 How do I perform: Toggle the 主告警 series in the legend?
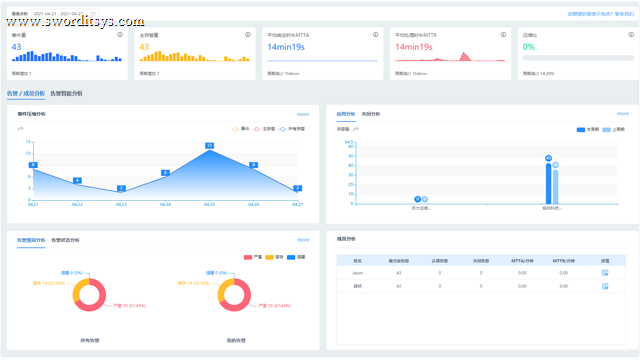click(264, 129)
